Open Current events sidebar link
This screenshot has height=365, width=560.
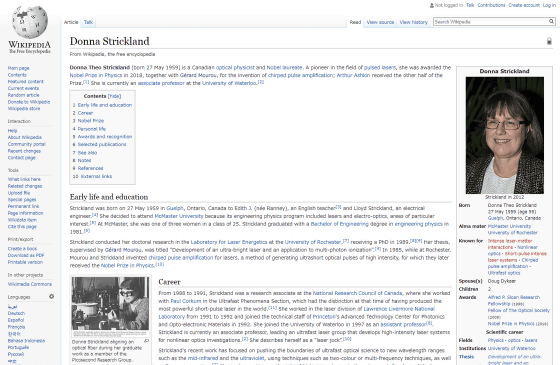(23, 88)
